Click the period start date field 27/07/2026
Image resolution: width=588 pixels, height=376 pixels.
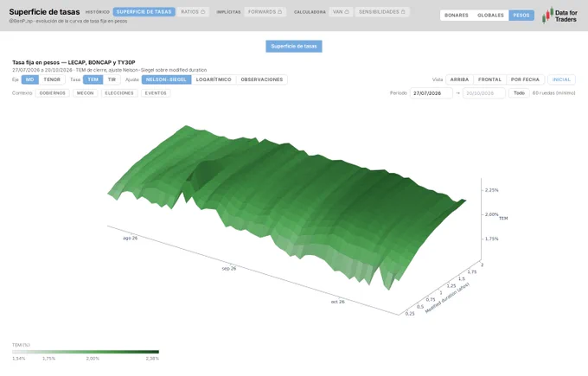pos(431,93)
